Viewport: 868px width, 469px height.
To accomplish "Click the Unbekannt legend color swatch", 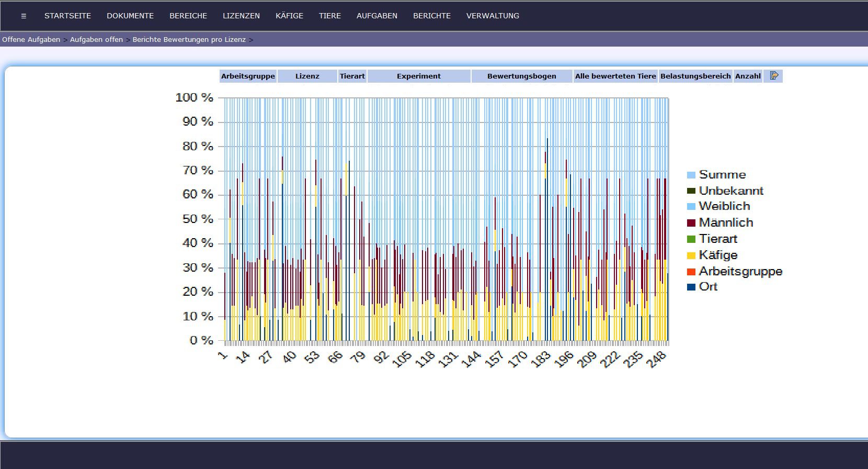I will pos(691,191).
